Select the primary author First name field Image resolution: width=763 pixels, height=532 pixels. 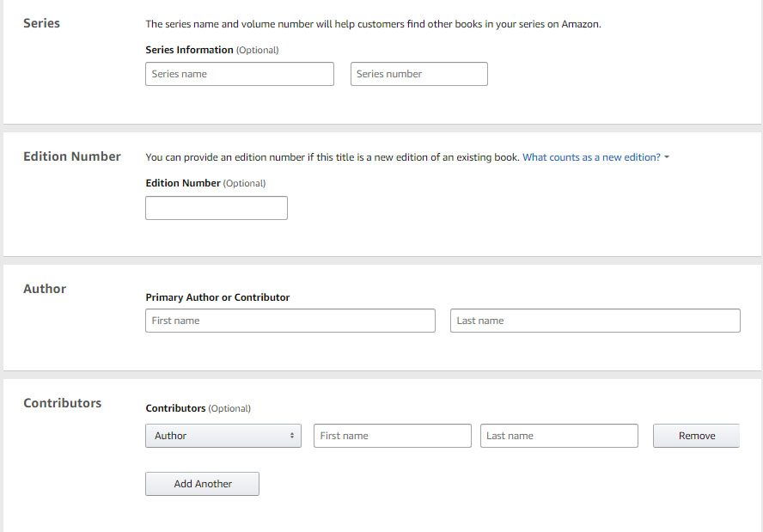(290, 321)
